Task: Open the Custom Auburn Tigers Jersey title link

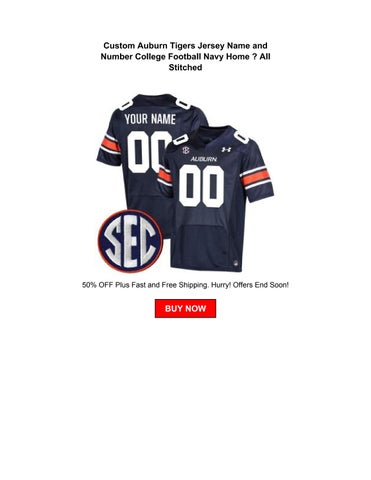Action: tap(185, 56)
